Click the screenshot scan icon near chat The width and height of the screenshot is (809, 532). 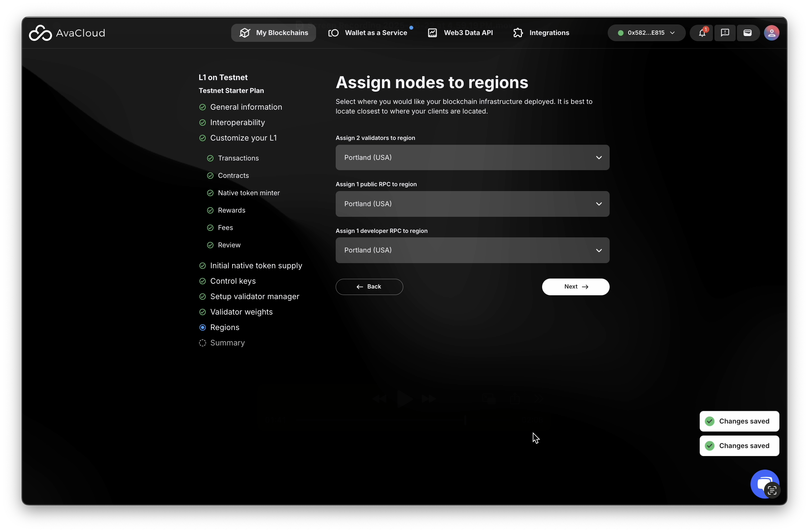coord(772,490)
